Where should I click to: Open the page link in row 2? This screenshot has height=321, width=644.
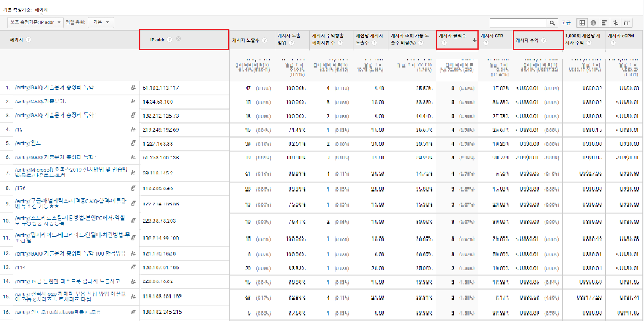(40, 102)
